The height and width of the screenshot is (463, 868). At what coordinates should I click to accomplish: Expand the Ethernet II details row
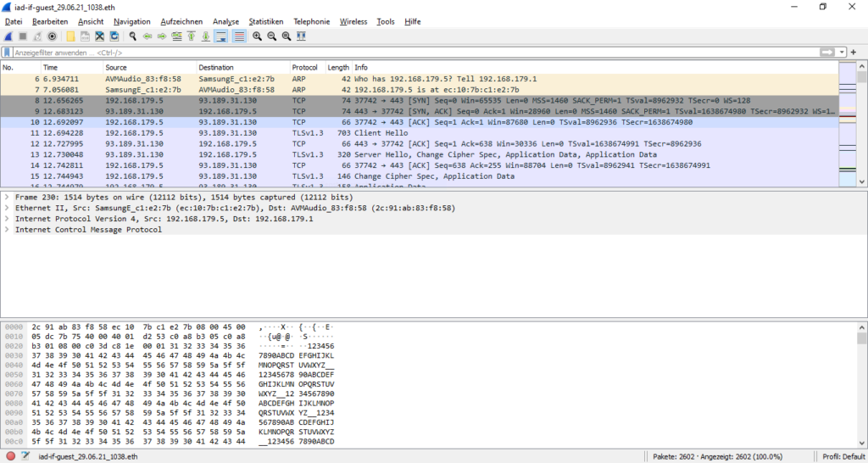click(7, 209)
